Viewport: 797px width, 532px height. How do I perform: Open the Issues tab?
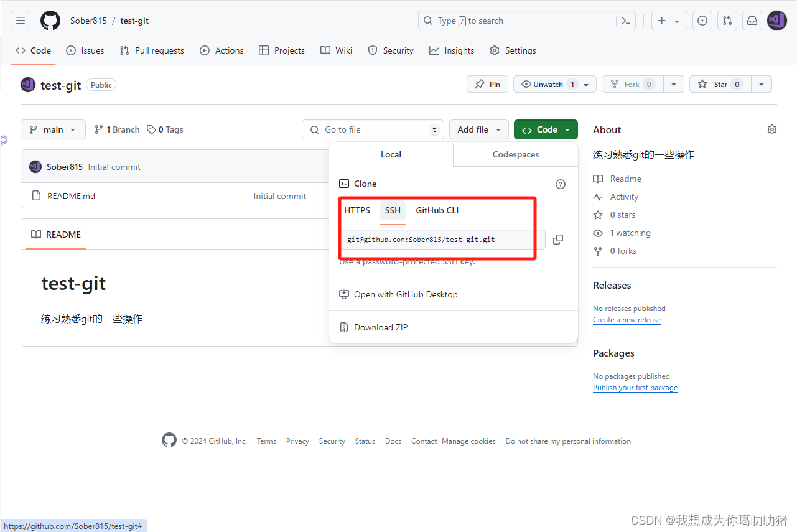85,50
